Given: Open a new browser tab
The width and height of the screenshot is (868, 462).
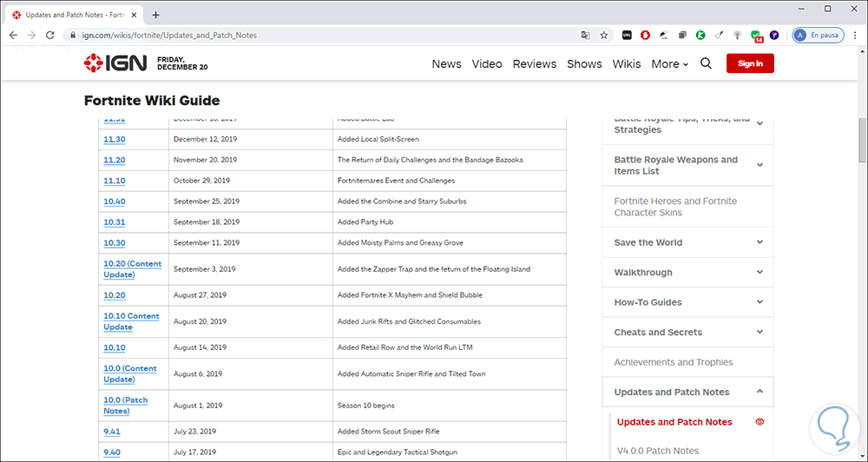Looking at the screenshot, I should (156, 15).
